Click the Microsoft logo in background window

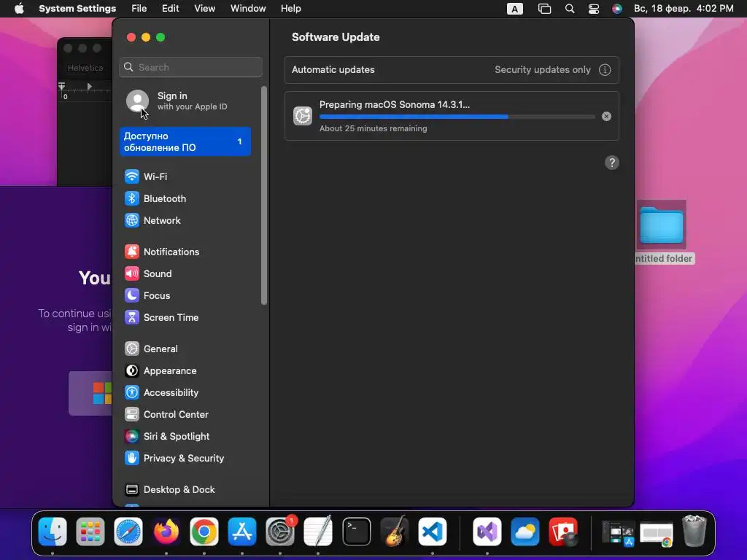(101, 393)
